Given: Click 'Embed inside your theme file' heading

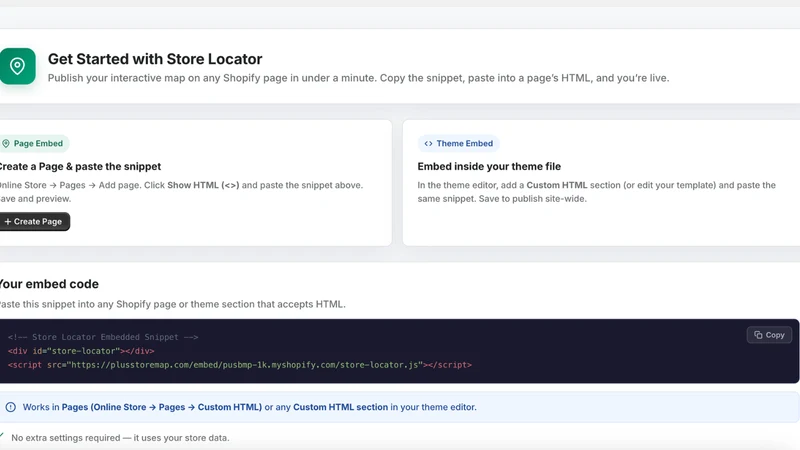Looking at the screenshot, I should [489, 166].
